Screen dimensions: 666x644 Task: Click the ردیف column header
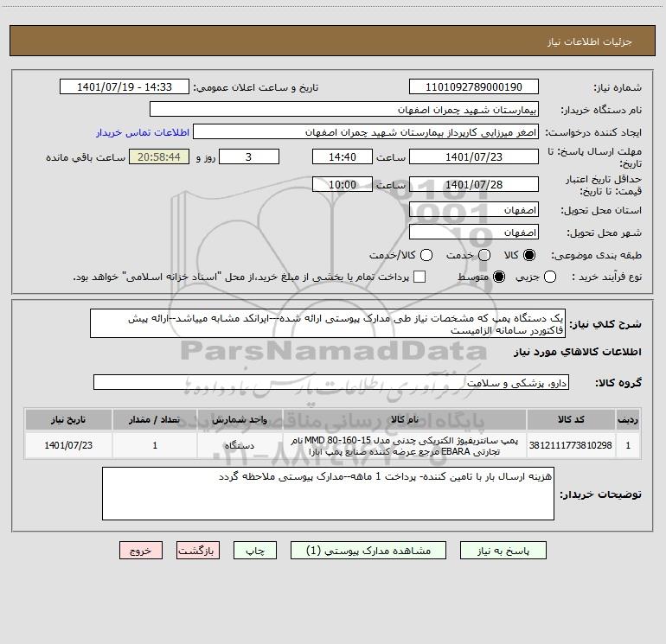tap(628, 419)
